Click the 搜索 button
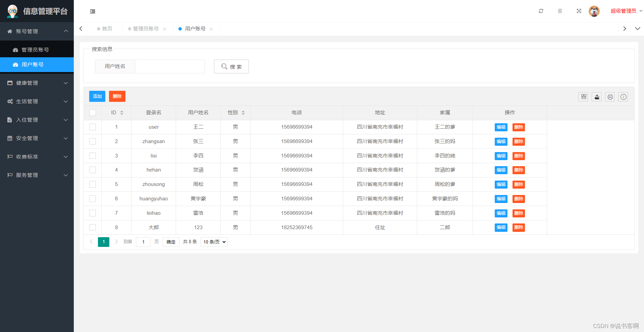The image size is (644, 332). 231,67
